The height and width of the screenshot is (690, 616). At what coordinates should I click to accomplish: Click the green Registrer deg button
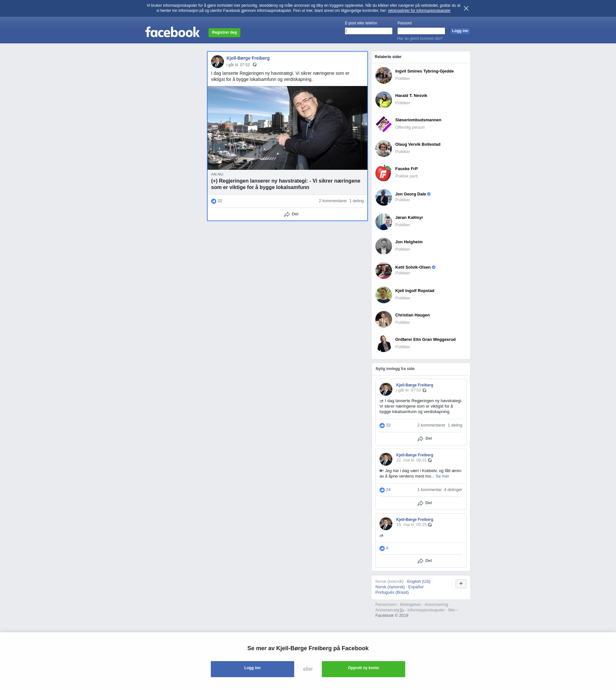pos(224,32)
